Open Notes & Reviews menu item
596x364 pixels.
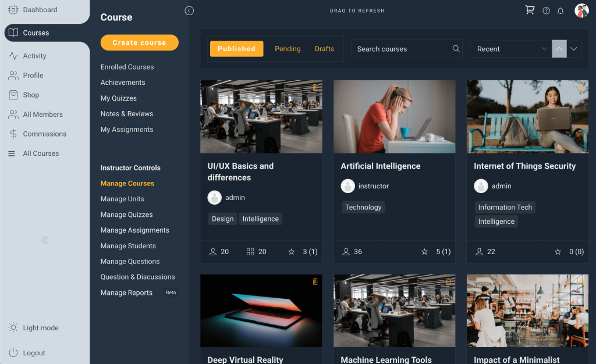coord(126,113)
